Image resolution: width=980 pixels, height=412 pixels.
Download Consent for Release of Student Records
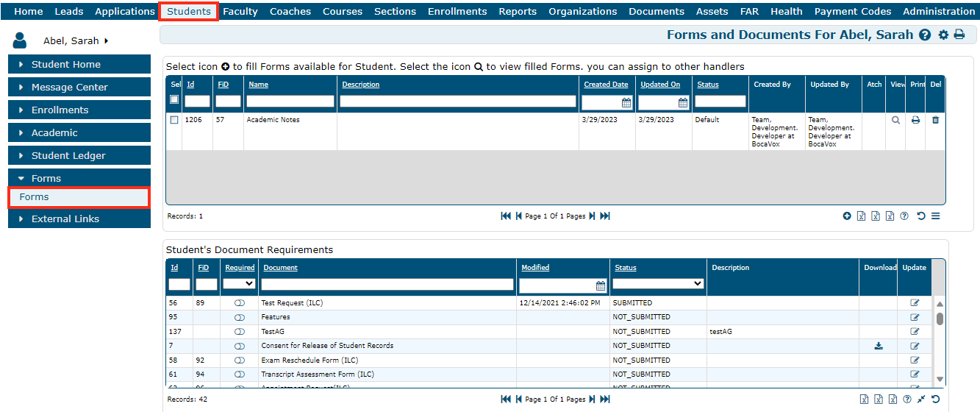pyautogui.click(x=879, y=346)
